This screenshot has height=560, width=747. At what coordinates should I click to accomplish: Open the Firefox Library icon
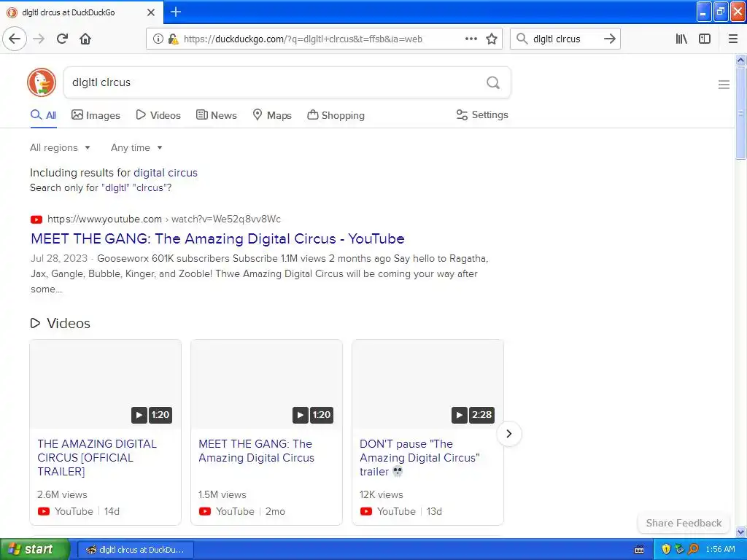pyautogui.click(x=681, y=39)
